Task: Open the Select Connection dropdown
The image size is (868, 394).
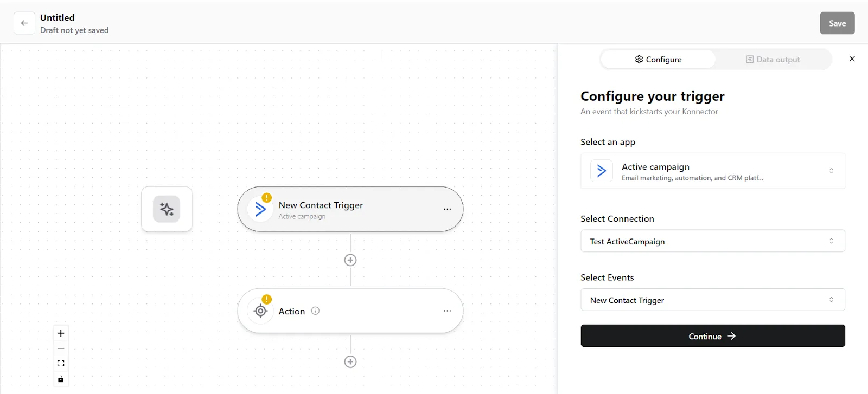Action: 713,241
